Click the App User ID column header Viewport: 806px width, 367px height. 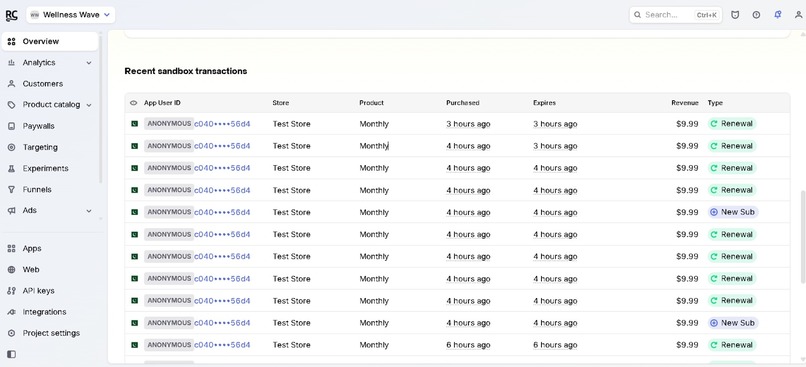coord(162,103)
